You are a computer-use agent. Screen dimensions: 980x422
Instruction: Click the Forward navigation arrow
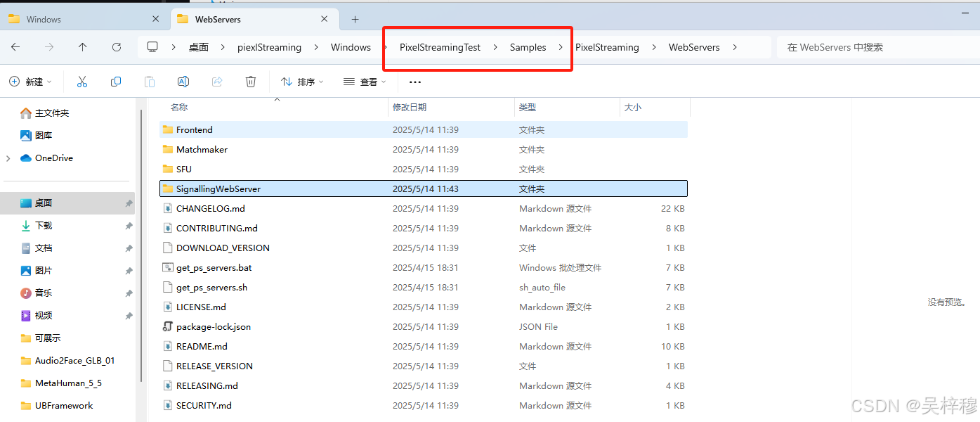(x=49, y=47)
